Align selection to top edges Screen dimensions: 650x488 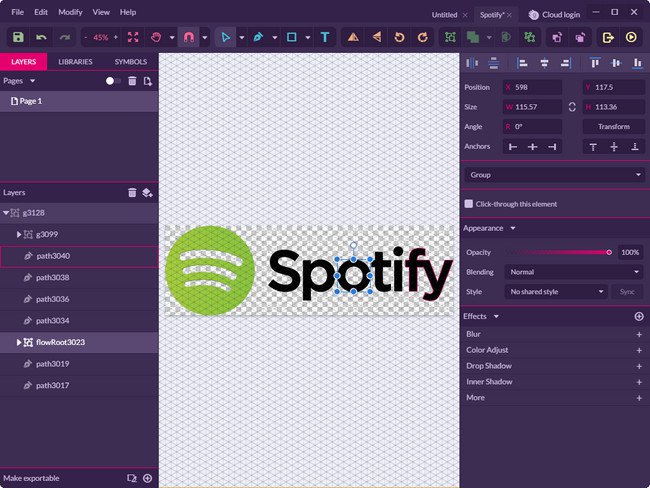595,63
